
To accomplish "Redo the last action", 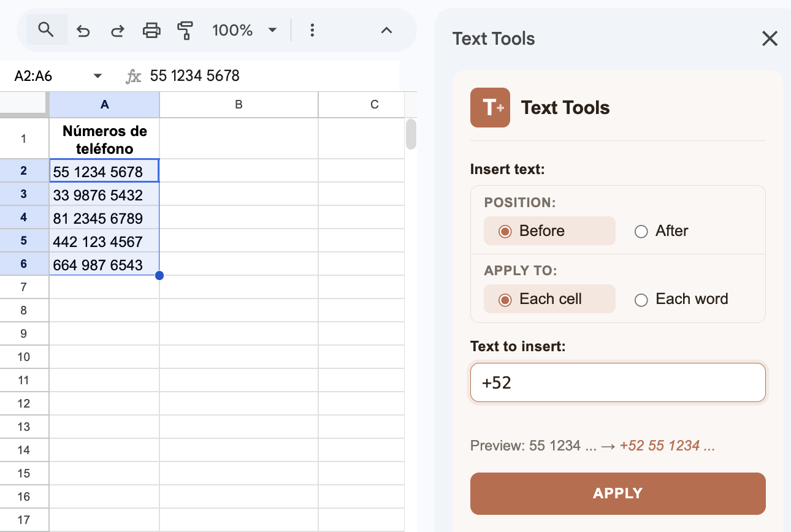I will coord(117,29).
